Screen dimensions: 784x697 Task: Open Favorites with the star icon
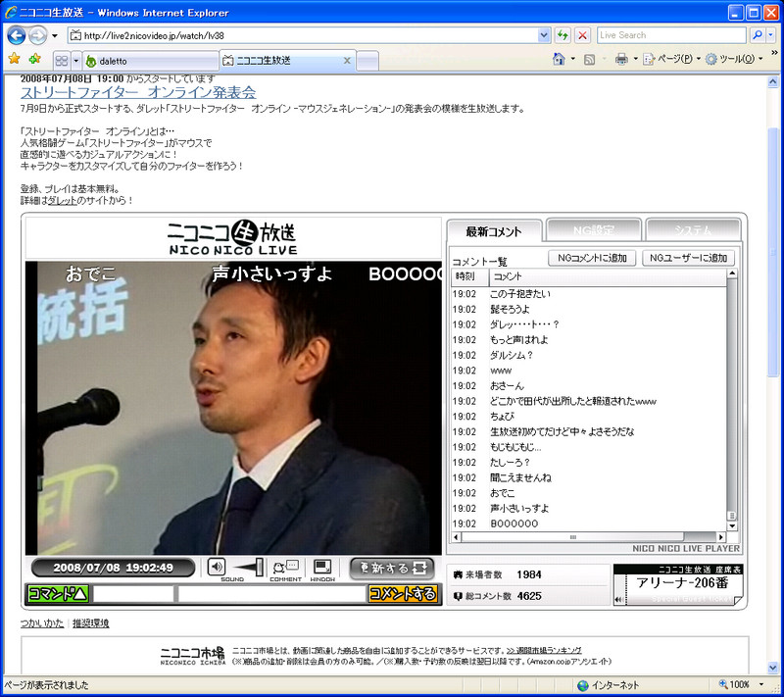(16, 58)
